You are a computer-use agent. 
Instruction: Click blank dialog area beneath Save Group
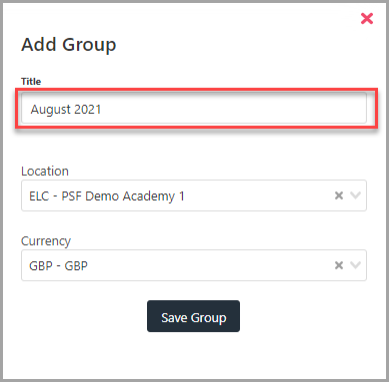(x=193, y=355)
